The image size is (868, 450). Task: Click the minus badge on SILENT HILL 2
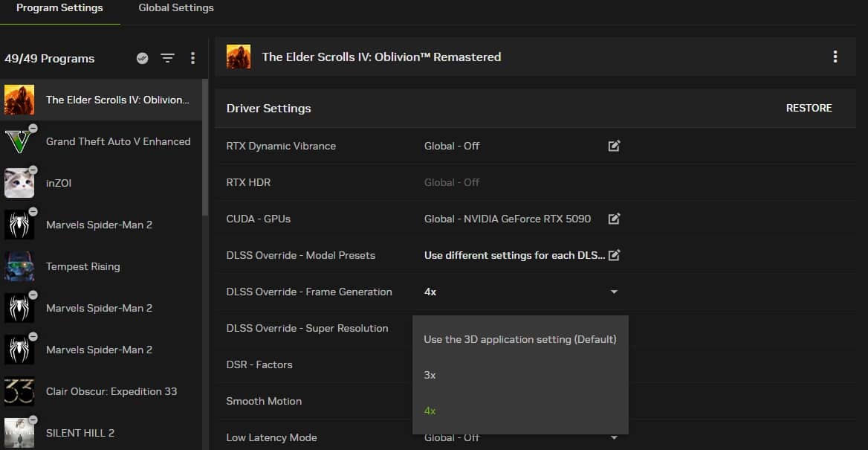click(33, 420)
